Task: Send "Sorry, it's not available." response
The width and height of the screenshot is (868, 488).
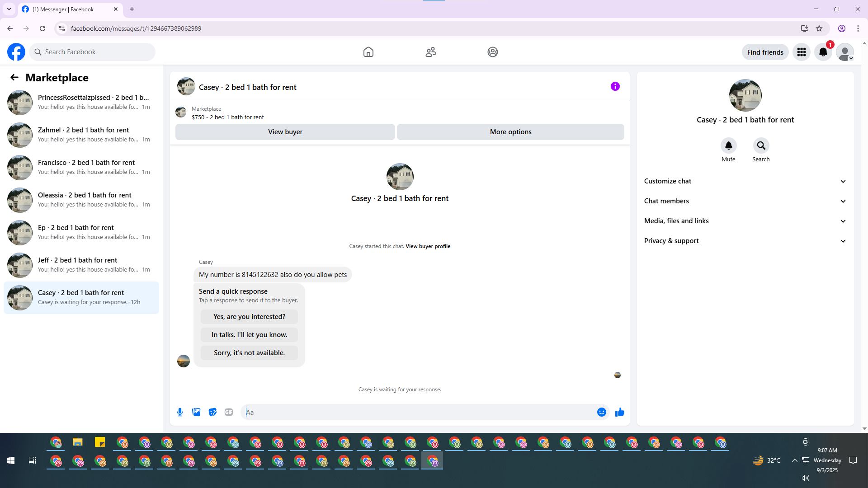Action: 250,353
